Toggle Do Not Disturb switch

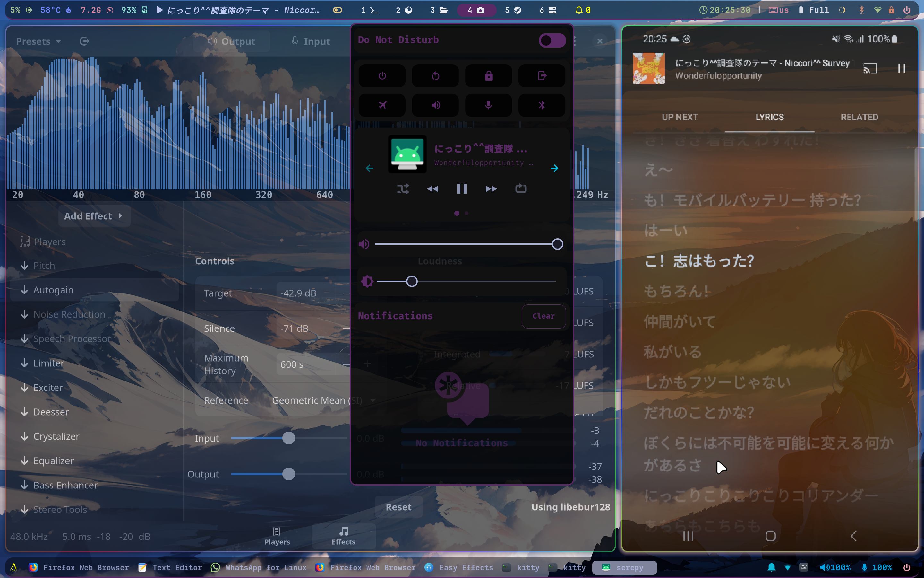(552, 40)
